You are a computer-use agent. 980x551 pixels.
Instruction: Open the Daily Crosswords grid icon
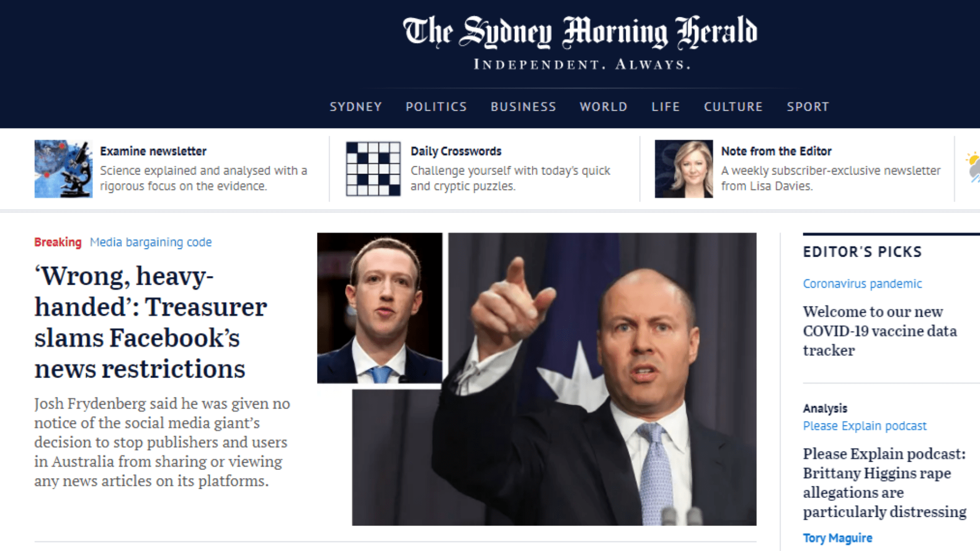pyautogui.click(x=373, y=169)
